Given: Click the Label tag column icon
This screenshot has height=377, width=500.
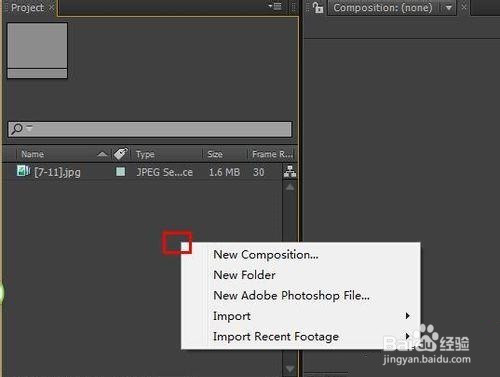Looking at the screenshot, I should pos(120,154).
